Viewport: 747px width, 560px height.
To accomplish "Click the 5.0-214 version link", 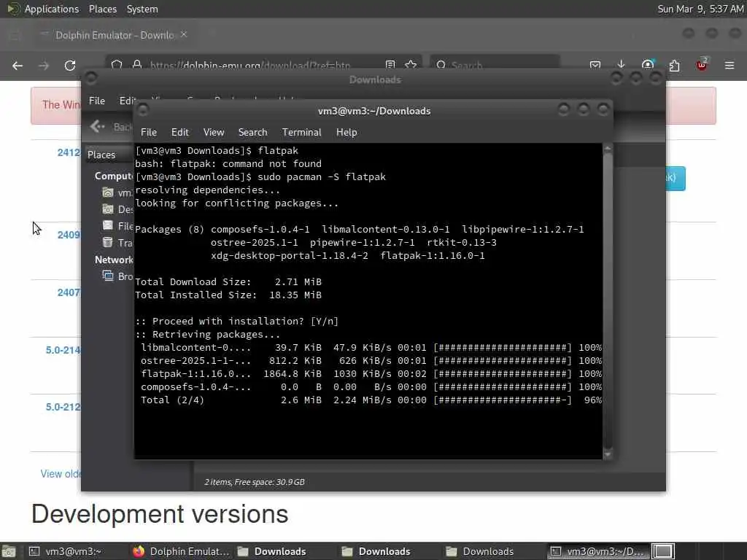I will click(63, 351).
